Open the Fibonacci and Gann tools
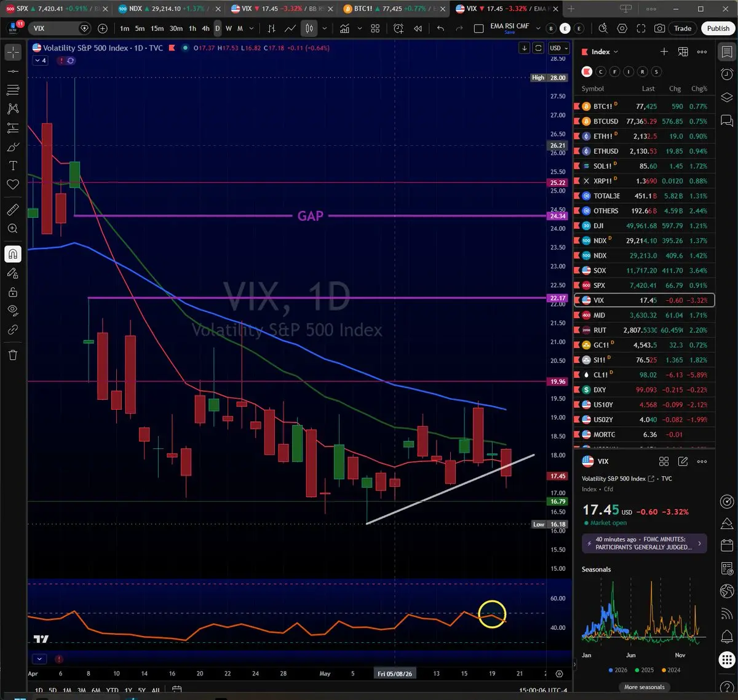This screenshot has width=738, height=700. tap(13, 90)
